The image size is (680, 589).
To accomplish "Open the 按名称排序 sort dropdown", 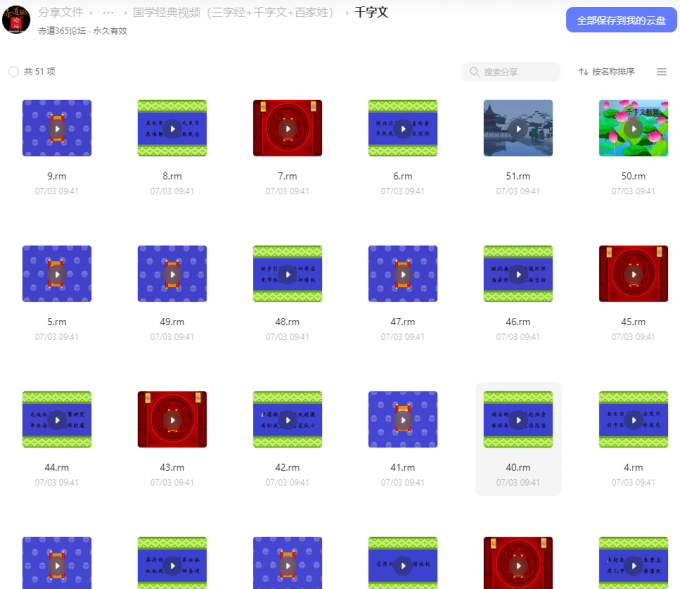I will tap(607, 72).
